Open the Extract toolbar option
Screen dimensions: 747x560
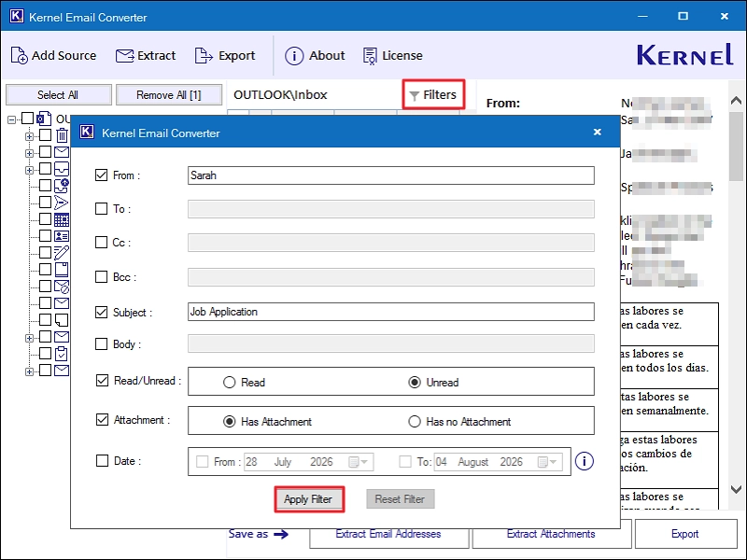tap(146, 56)
